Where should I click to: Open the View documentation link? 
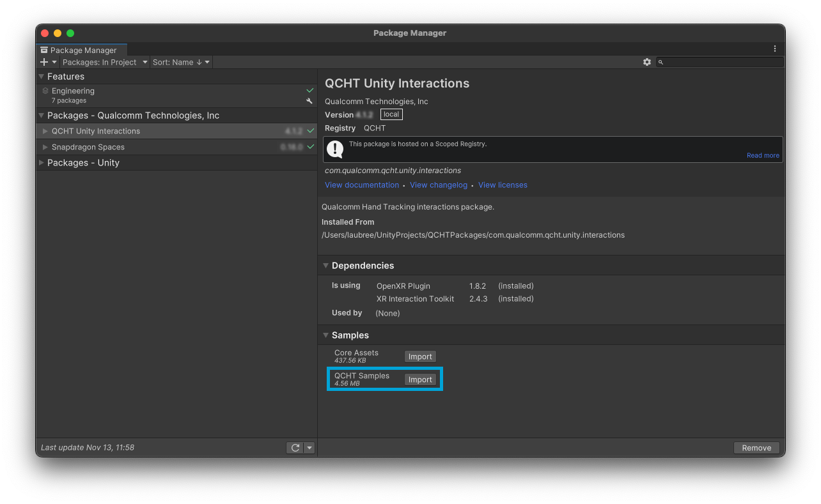362,185
